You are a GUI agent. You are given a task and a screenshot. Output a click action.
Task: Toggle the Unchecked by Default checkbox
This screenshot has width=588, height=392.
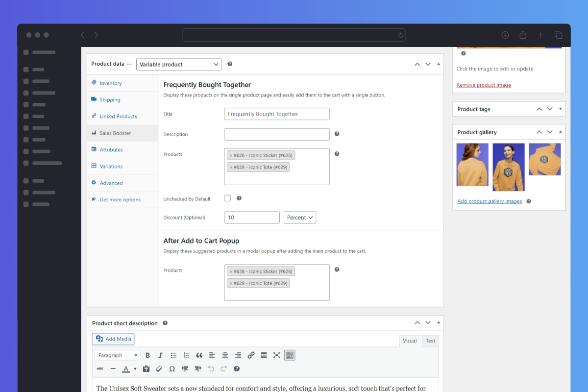pos(227,198)
